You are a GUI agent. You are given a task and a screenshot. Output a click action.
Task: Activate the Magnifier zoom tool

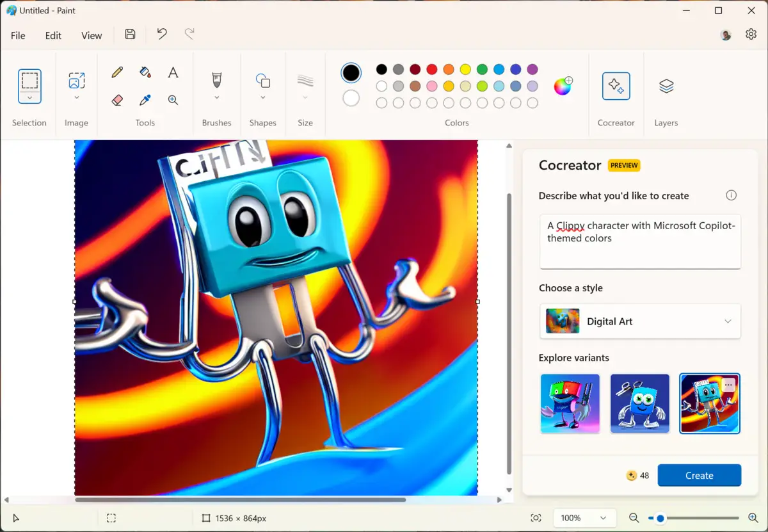coord(173,100)
